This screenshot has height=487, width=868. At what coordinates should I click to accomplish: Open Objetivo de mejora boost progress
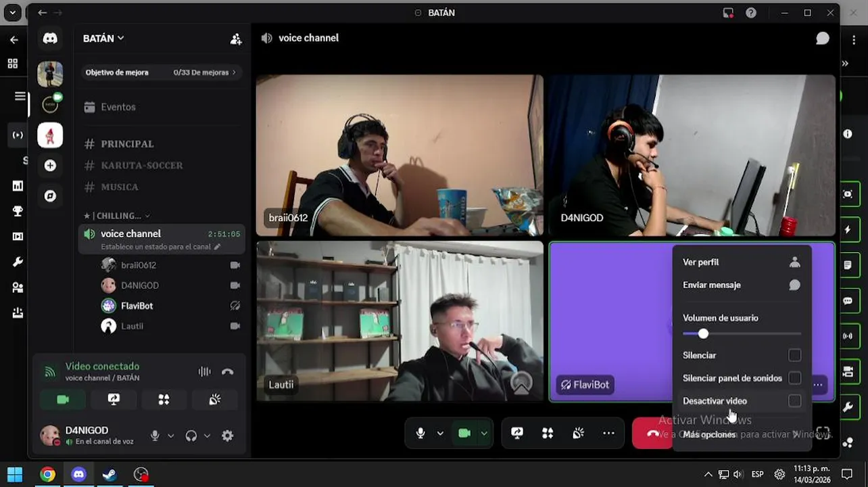(x=161, y=72)
